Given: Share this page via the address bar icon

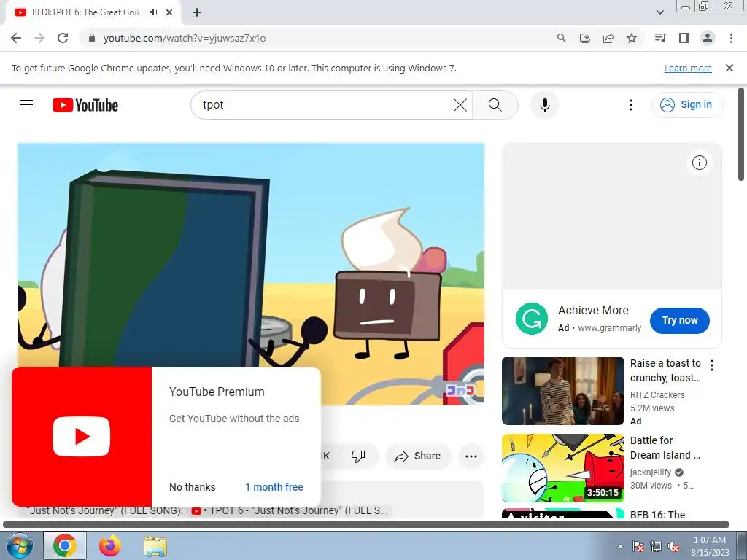Looking at the screenshot, I should (x=608, y=38).
